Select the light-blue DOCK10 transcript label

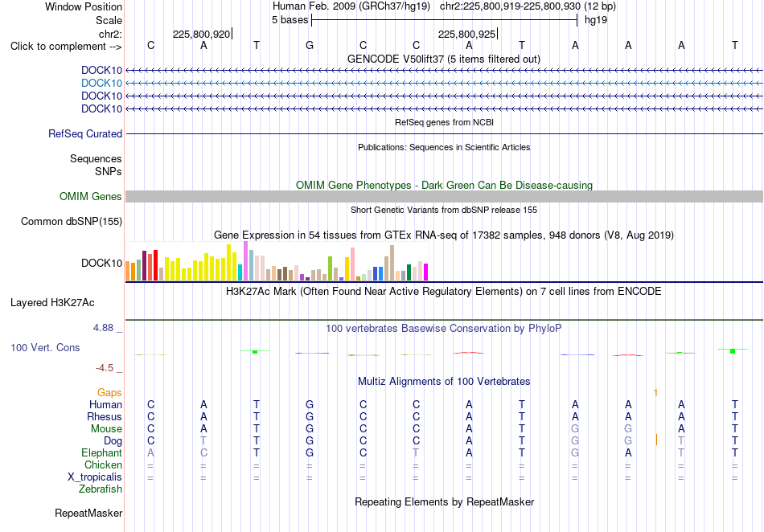coord(101,84)
